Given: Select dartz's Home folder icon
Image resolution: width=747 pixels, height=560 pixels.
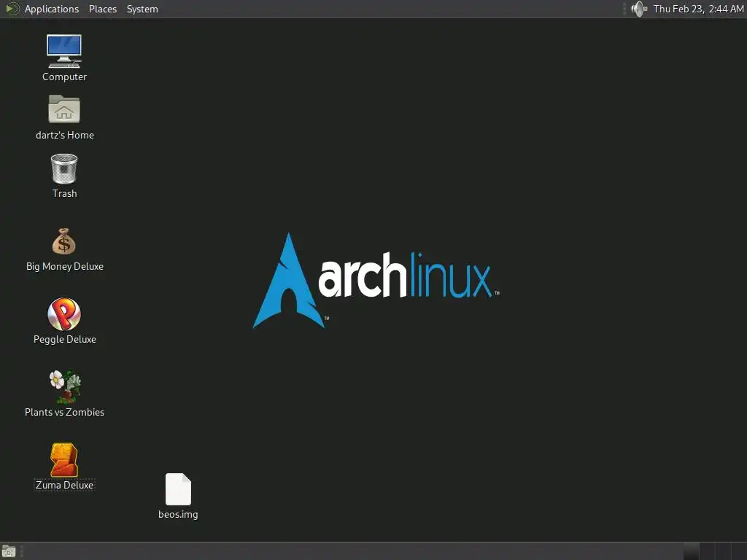Looking at the screenshot, I should [64, 109].
